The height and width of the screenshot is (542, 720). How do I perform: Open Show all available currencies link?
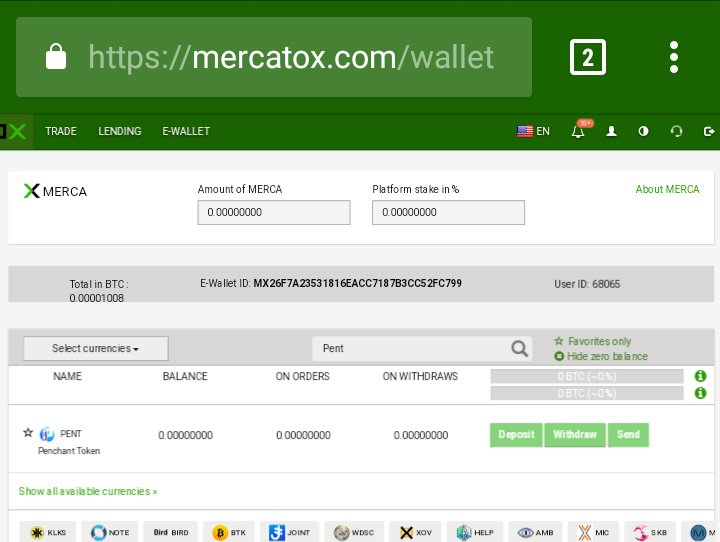click(88, 491)
